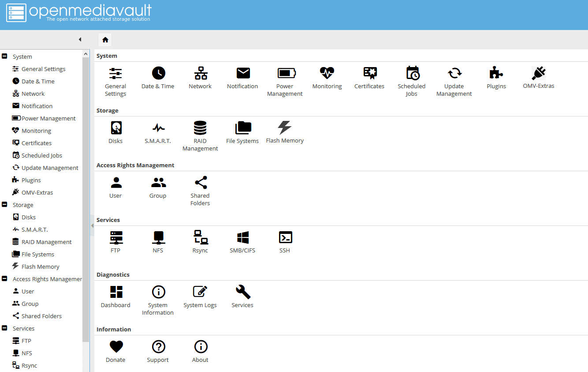This screenshot has height=372, width=588.
Task: Collapse Access Rights Management tree node
Action: (x=5, y=279)
